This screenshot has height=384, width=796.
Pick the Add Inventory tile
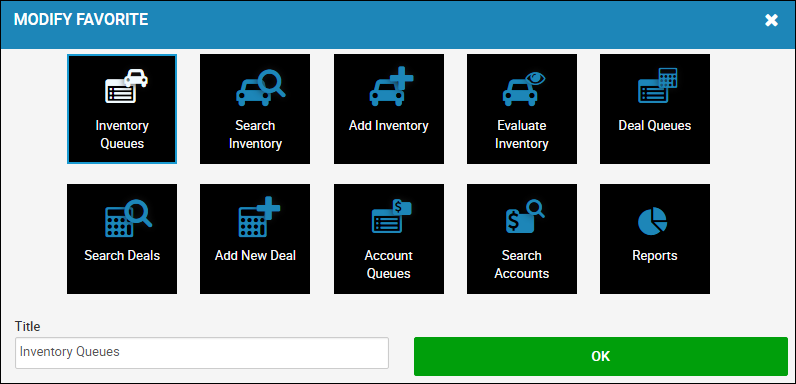point(389,109)
